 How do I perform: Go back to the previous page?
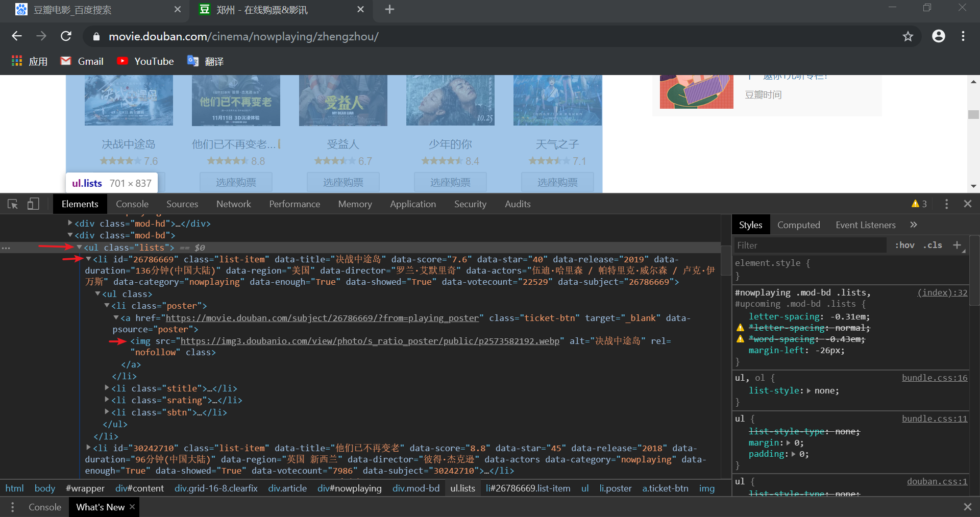[17, 36]
